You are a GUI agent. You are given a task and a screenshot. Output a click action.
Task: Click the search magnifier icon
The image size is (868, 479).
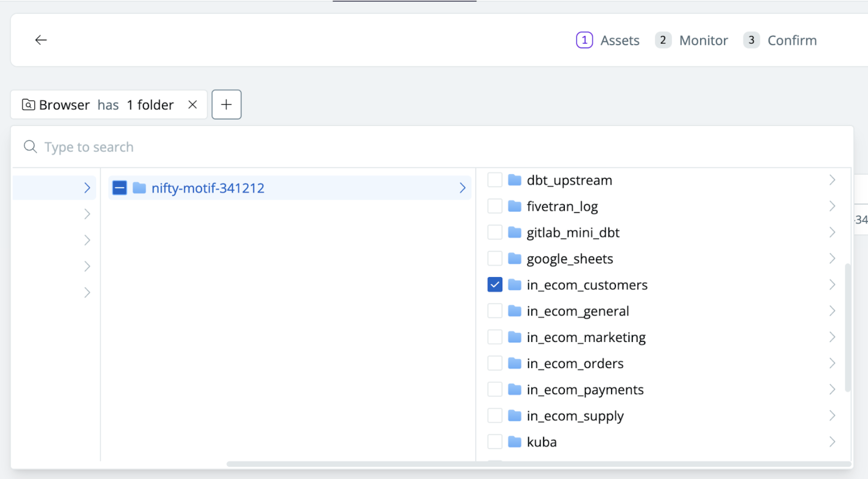pos(30,147)
